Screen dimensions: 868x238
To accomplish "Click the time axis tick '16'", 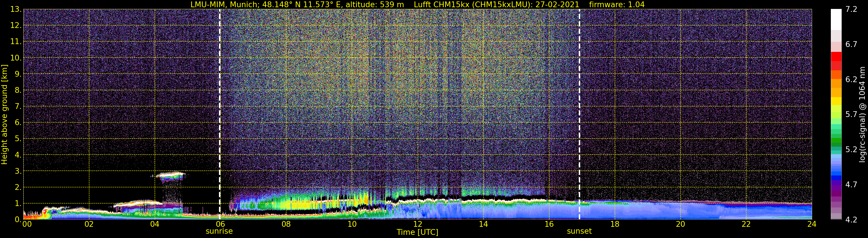I will (x=549, y=224).
